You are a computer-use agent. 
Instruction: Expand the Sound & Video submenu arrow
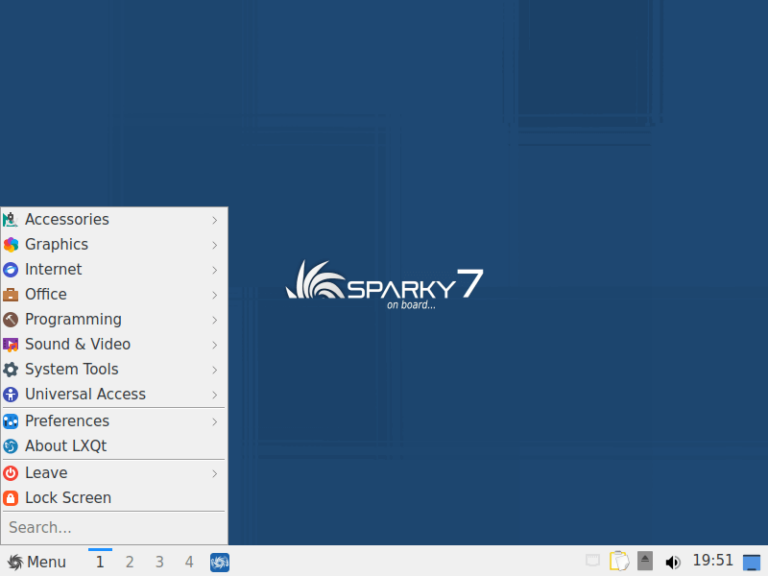click(x=215, y=345)
